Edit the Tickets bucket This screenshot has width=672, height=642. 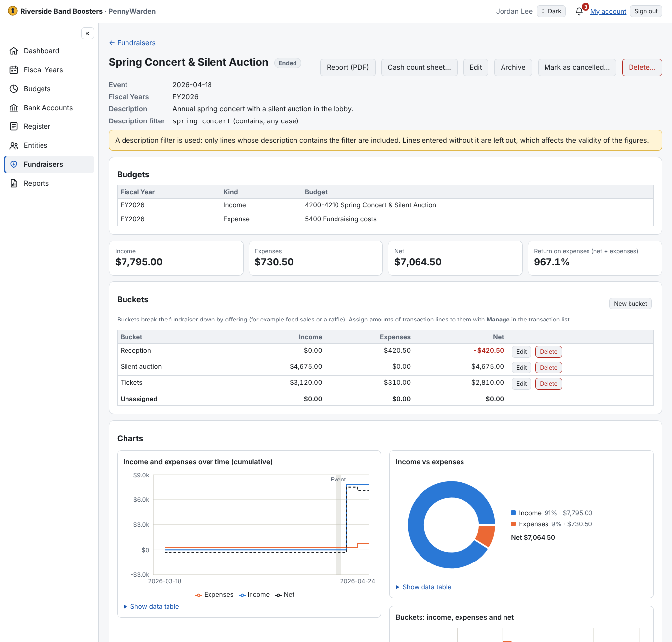(521, 384)
